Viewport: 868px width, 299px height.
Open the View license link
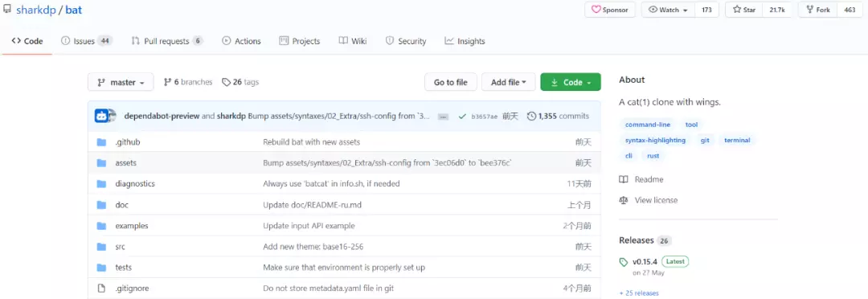[x=649, y=200]
